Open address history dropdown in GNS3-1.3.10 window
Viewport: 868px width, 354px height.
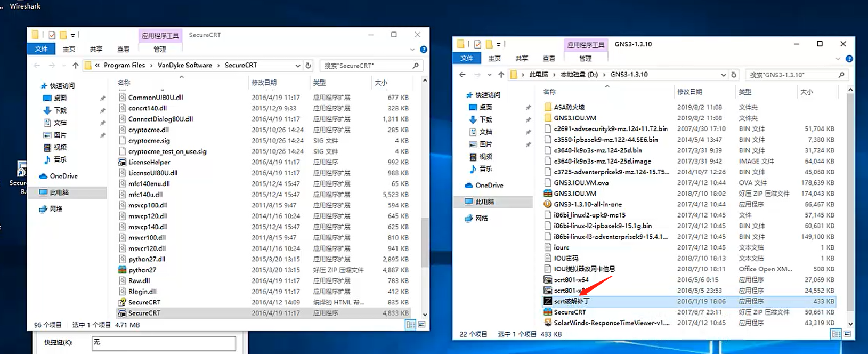(724, 75)
